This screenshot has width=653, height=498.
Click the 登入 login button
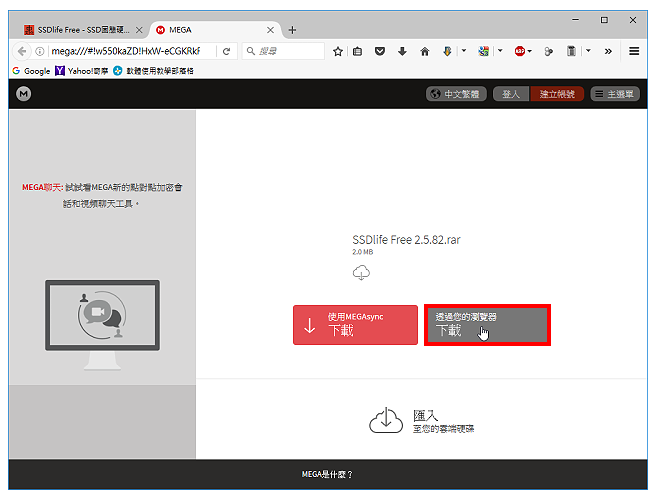pyautogui.click(x=511, y=94)
